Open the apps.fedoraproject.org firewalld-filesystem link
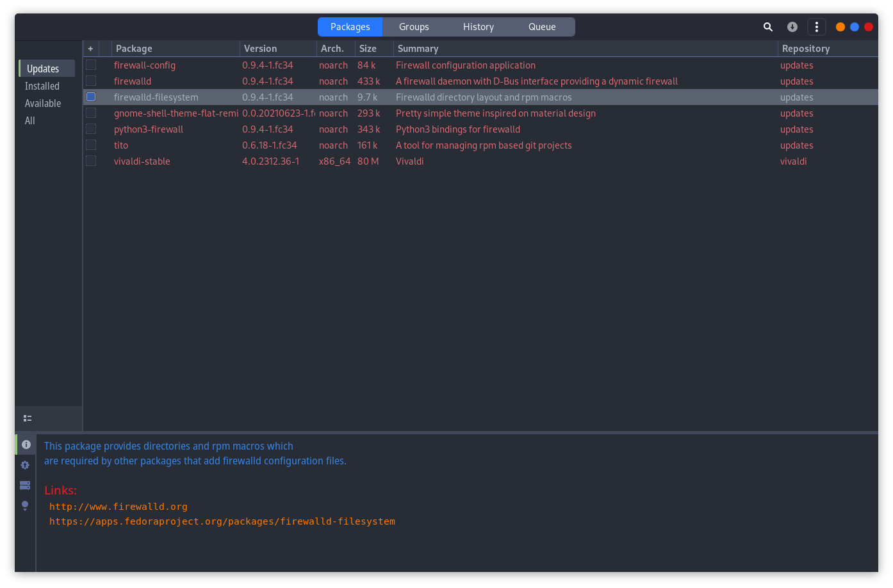 coord(222,521)
